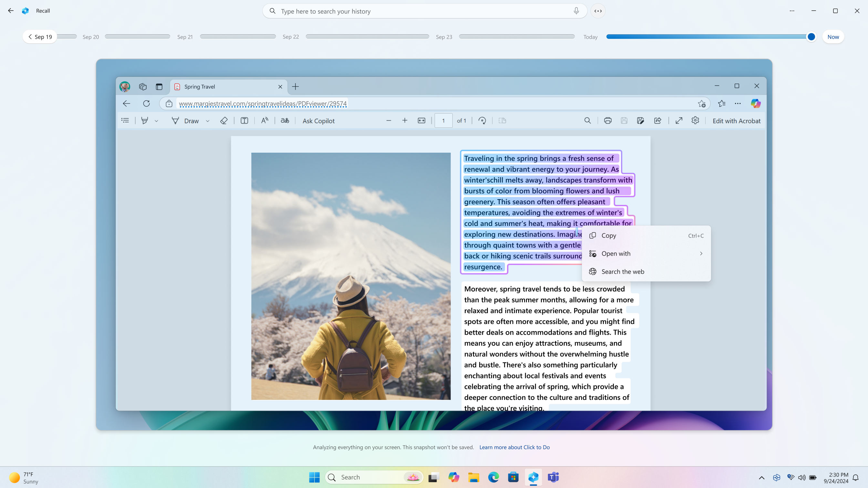Viewport: 868px width, 488px height.
Task: Enable fullscreen view toggle icon
Action: pyautogui.click(x=678, y=120)
